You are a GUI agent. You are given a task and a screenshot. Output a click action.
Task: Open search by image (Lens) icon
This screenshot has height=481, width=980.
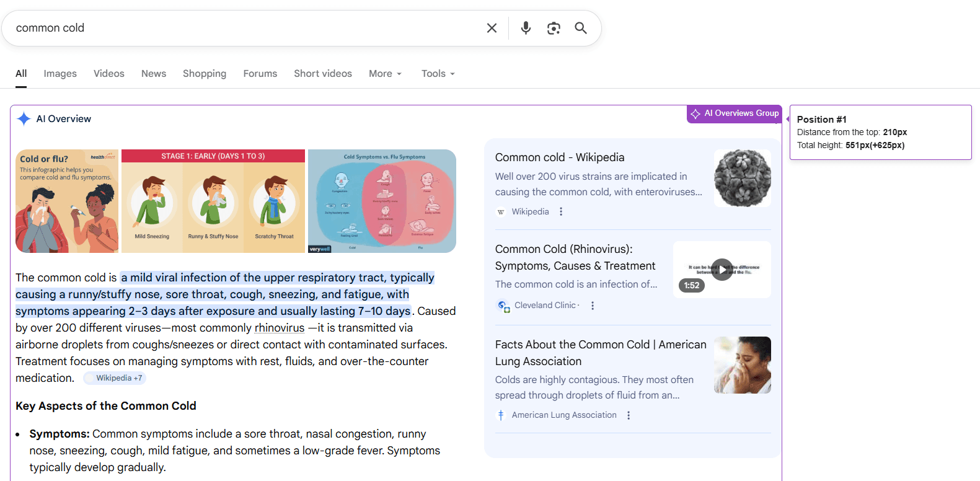point(554,28)
